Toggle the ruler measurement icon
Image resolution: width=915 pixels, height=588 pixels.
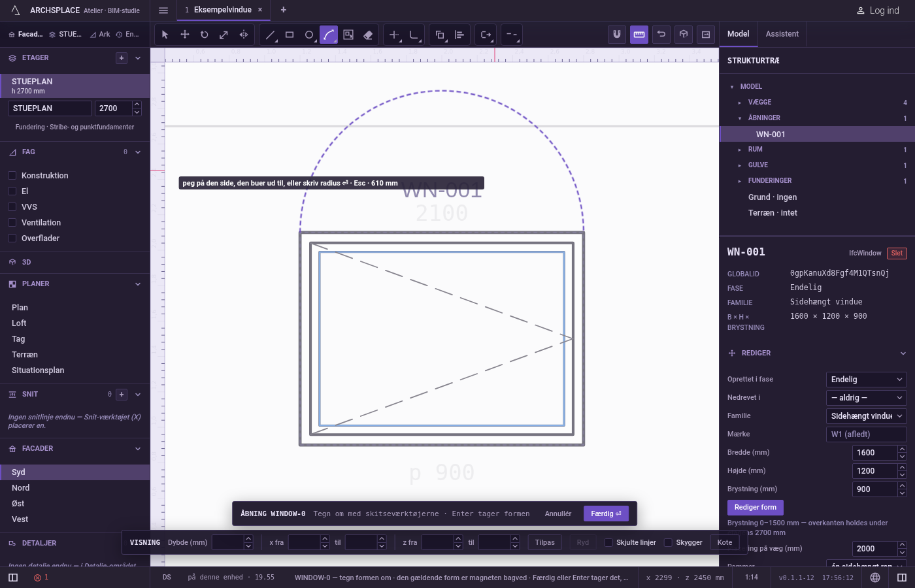click(639, 35)
